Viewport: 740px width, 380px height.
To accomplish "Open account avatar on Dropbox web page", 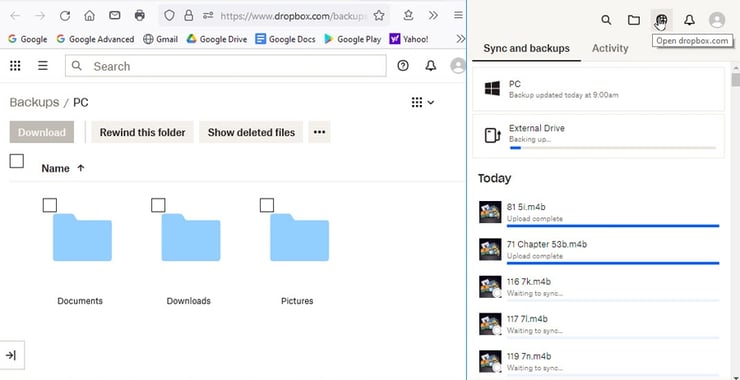I will coord(458,66).
